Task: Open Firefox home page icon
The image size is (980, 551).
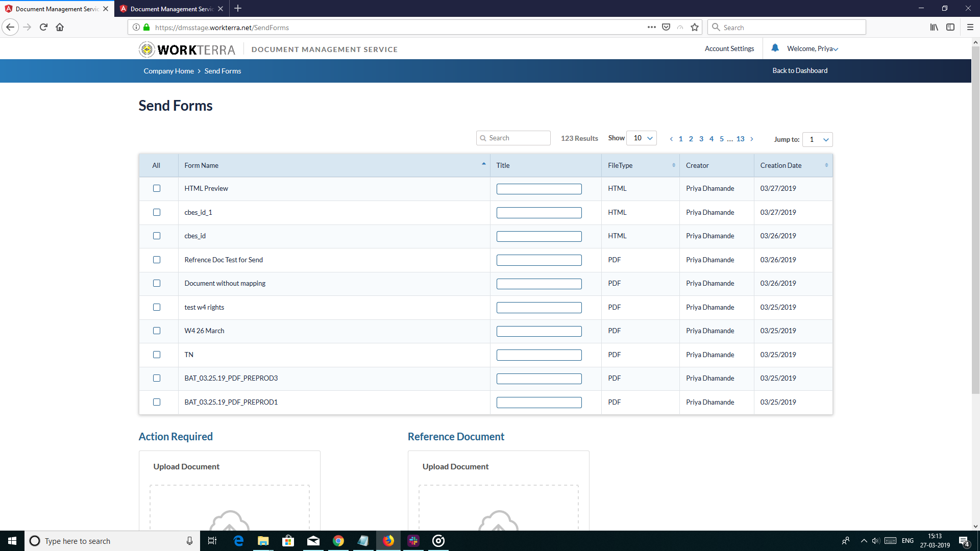Action: pos(60,28)
